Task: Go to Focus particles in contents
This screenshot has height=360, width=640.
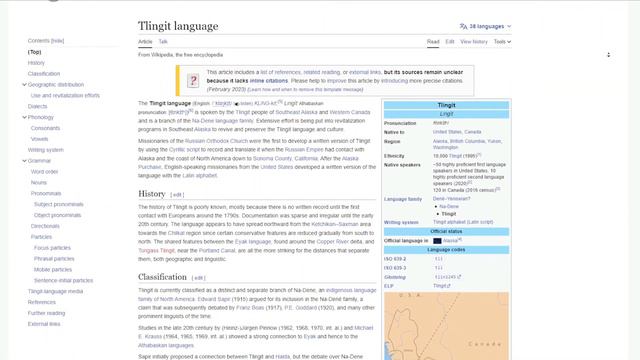Action: [52, 248]
